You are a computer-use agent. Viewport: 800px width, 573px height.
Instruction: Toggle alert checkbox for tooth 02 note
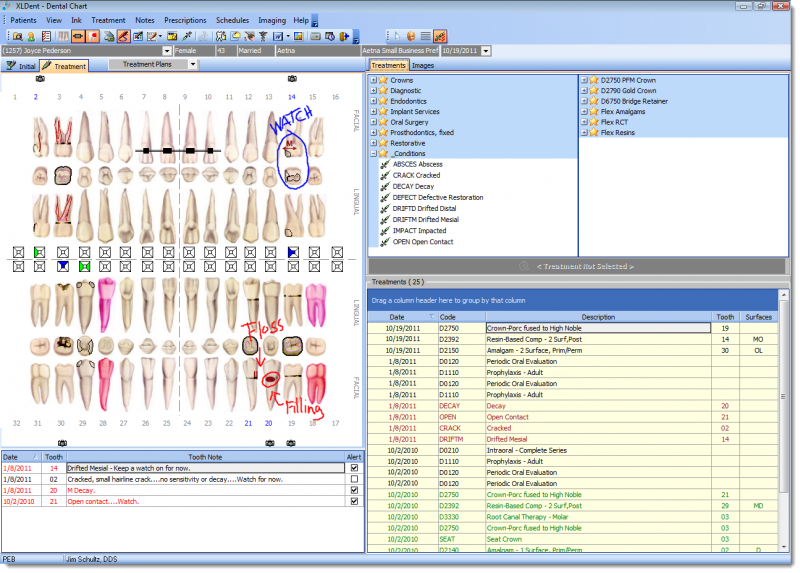353,479
